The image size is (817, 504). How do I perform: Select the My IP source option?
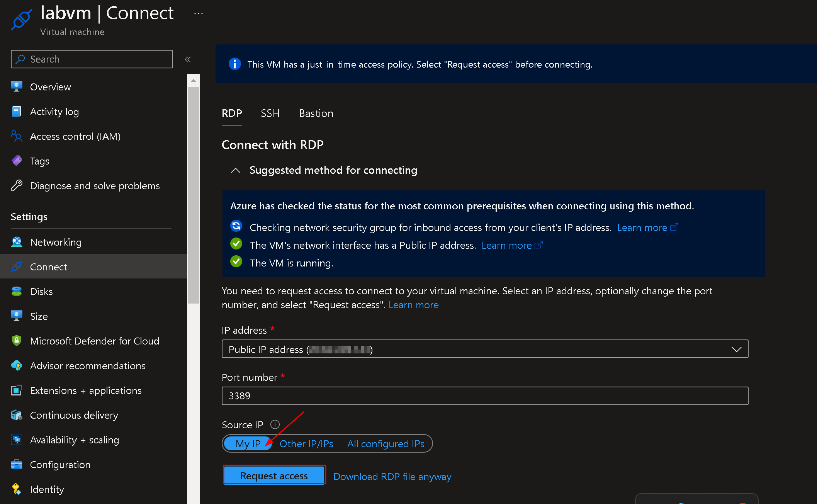(248, 444)
